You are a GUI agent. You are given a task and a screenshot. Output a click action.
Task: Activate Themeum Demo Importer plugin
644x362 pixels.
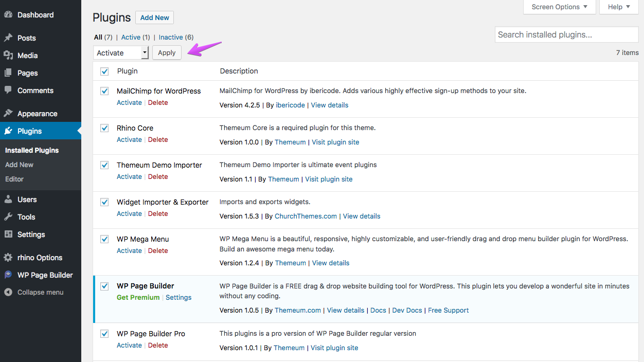[x=129, y=176]
